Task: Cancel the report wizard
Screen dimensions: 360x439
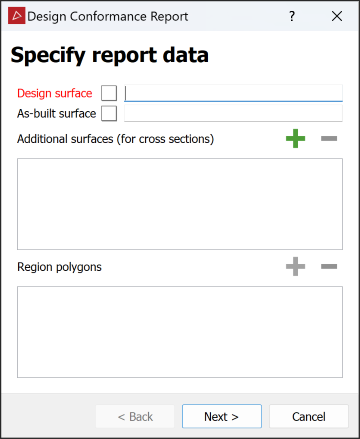Action: pyautogui.click(x=309, y=416)
